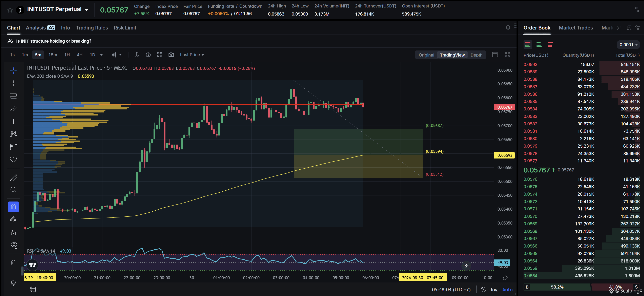
Task: Select the trend line drawing tool
Action: [14, 83]
